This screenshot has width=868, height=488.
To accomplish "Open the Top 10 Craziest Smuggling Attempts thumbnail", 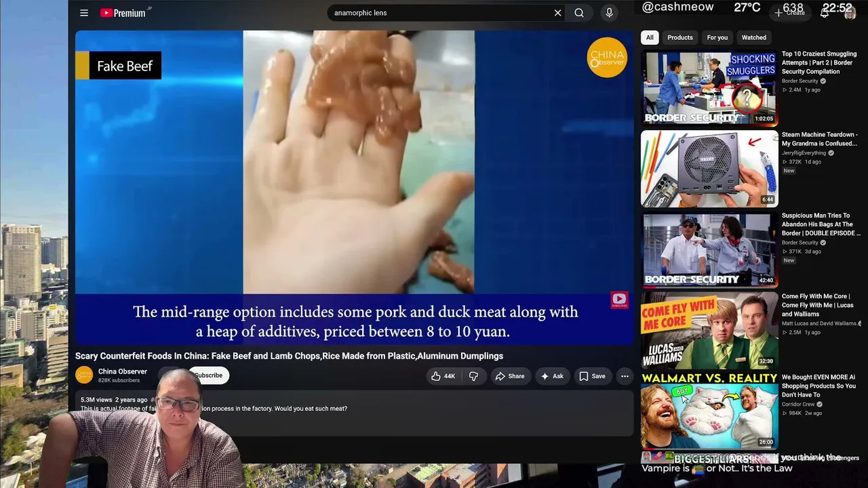I will 709,87.
